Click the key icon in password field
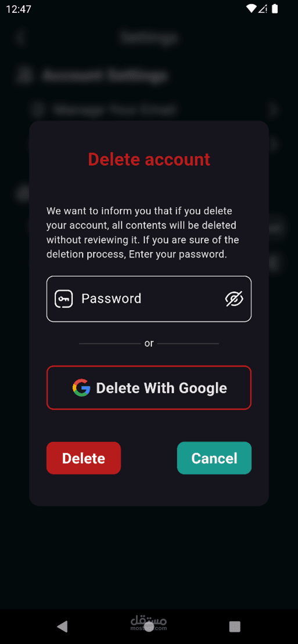This screenshot has height=644, width=298. tap(64, 299)
